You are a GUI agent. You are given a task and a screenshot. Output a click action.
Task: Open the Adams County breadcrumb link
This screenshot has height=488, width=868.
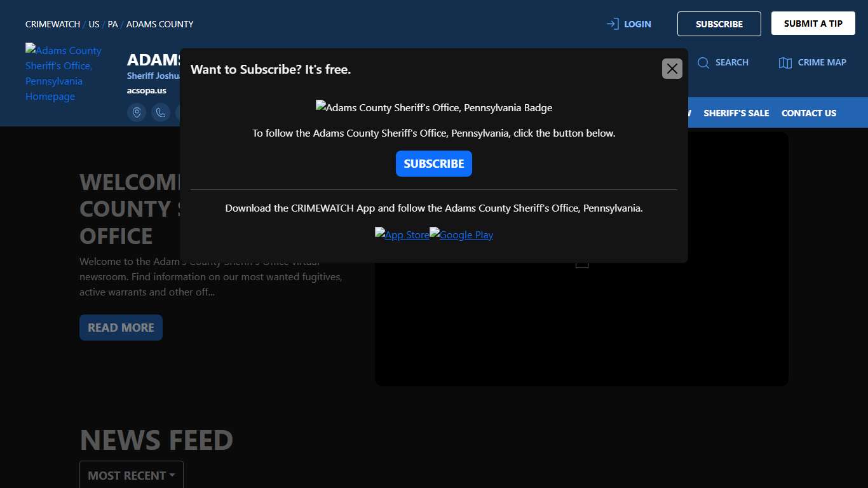click(159, 24)
